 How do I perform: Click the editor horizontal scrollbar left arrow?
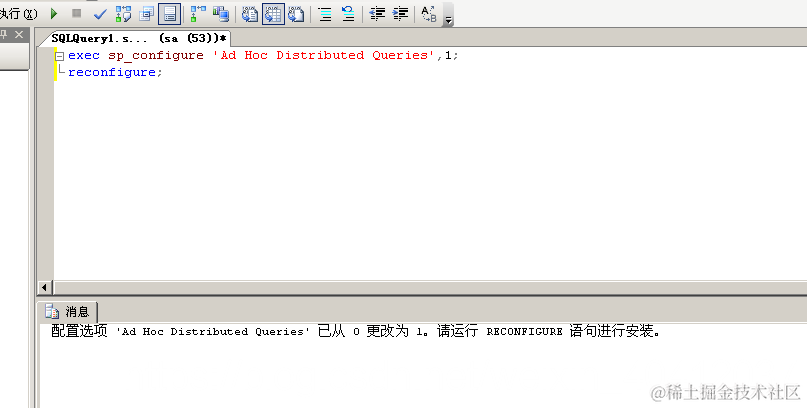pos(44,287)
